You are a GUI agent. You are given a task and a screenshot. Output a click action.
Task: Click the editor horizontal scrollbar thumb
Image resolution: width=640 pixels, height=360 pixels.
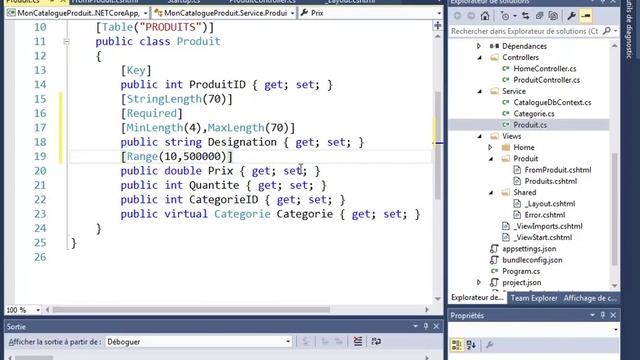(191, 310)
